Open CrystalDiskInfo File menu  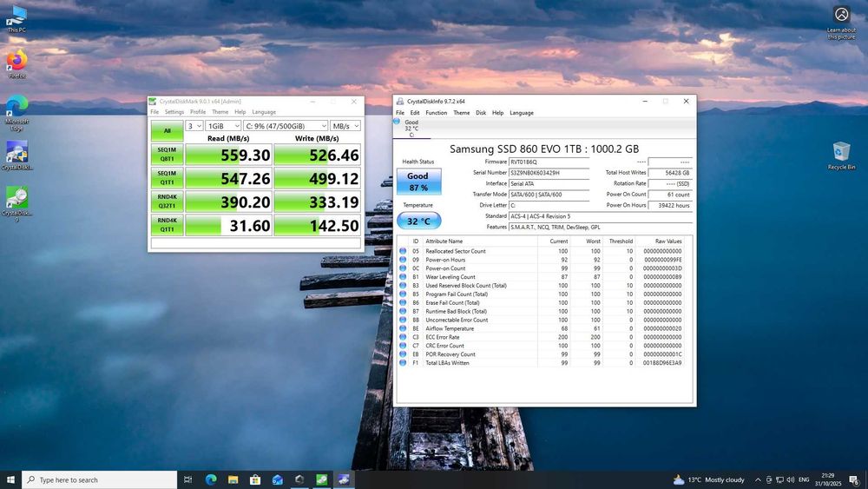pyautogui.click(x=399, y=112)
